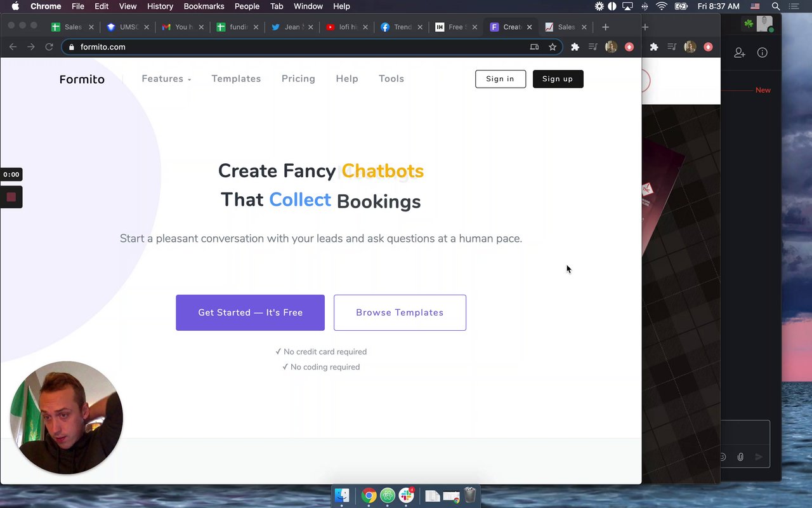Viewport: 812px width, 508px height.
Task: Click the Browse Templates button
Action: (400, 312)
